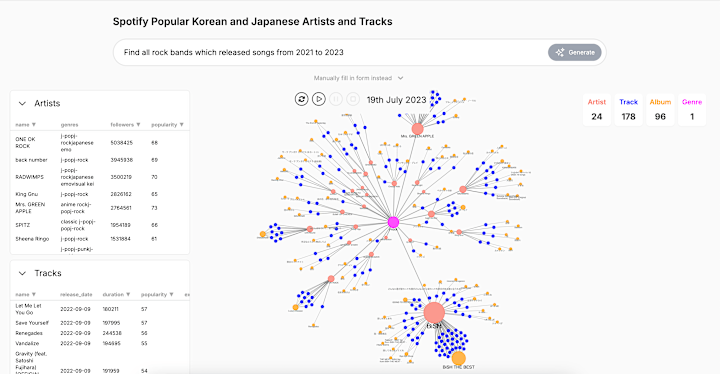Open filter on Tracks popularity column
This screenshot has height=374, width=720.
pos(171,295)
